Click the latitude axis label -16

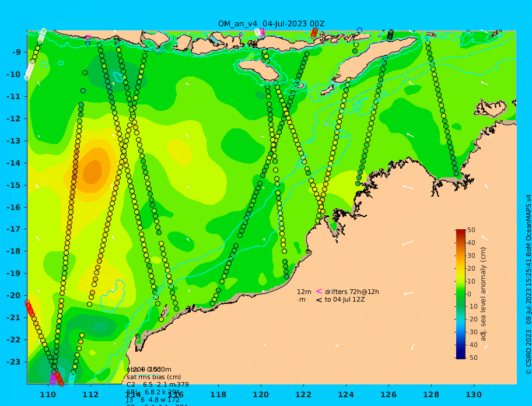(13, 207)
